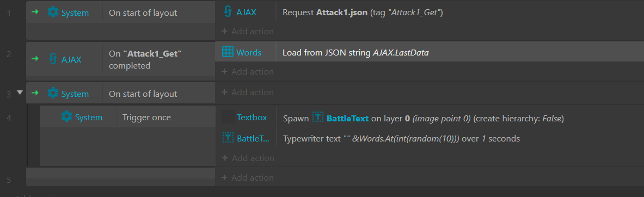The height and width of the screenshot is (197, 644).
Task: Click the green arrow in event 2
Action: click(x=35, y=59)
